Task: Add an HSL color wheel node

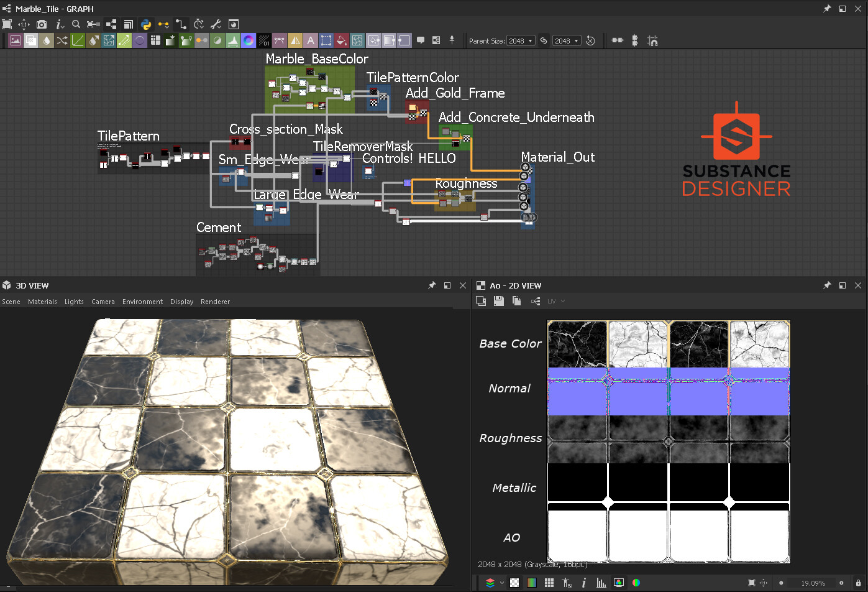Action: tap(248, 41)
